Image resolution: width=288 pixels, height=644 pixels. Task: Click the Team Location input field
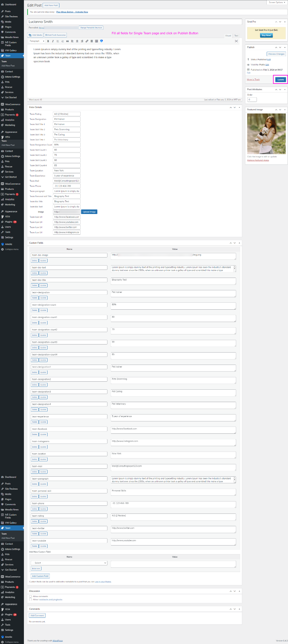pyautogui.click(x=67, y=171)
